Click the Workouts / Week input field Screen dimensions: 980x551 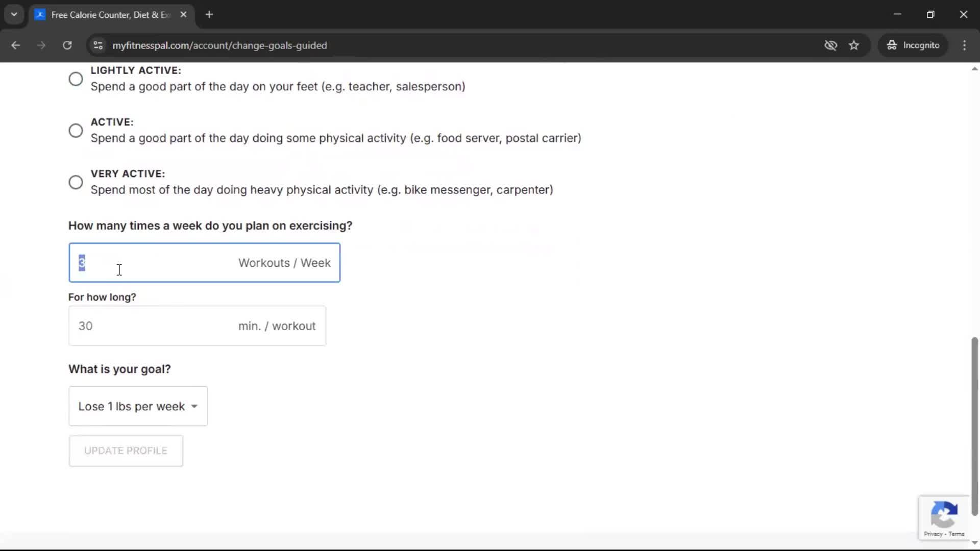point(204,263)
